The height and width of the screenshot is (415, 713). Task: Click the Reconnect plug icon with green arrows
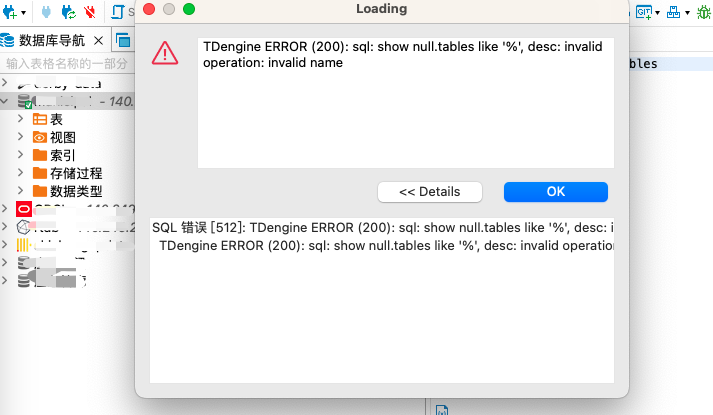(69, 12)
